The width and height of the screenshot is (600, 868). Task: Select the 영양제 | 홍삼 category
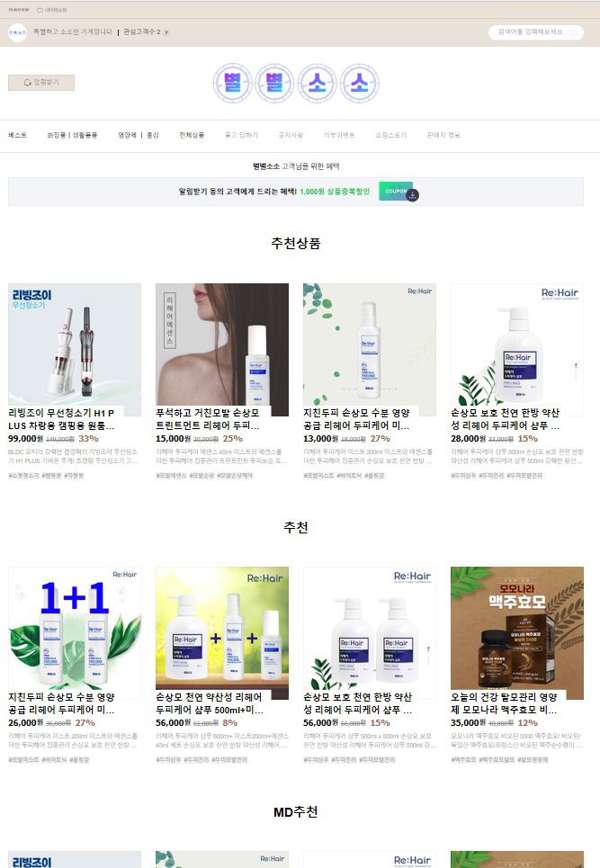tap(139, 135)
